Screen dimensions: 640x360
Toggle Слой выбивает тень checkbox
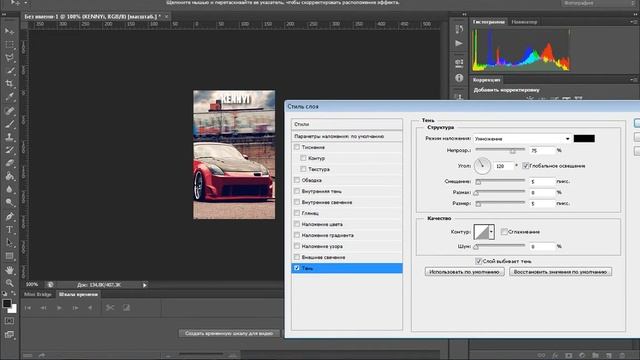point(478,261)
